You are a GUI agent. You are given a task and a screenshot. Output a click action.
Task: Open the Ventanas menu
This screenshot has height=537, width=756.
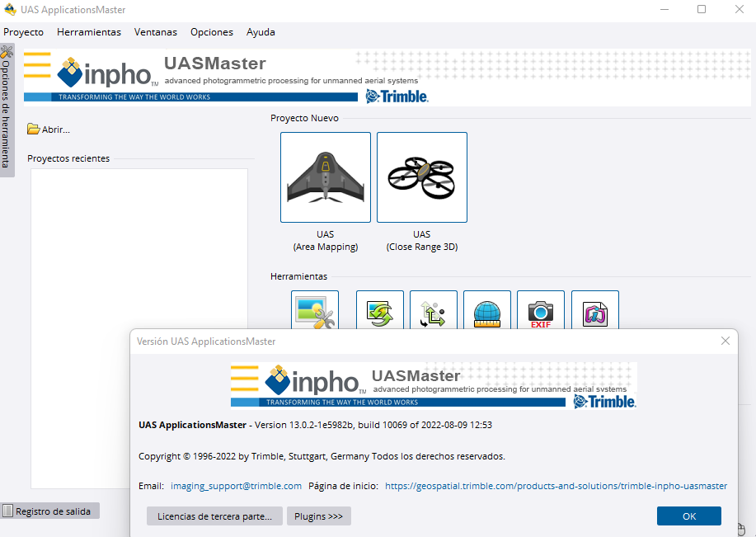155,32
